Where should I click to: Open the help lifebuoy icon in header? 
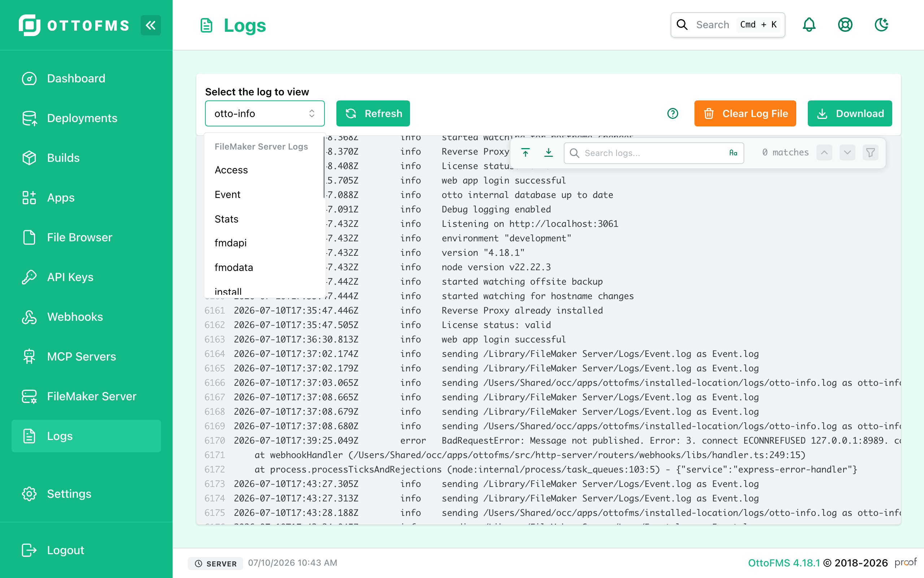845,25
